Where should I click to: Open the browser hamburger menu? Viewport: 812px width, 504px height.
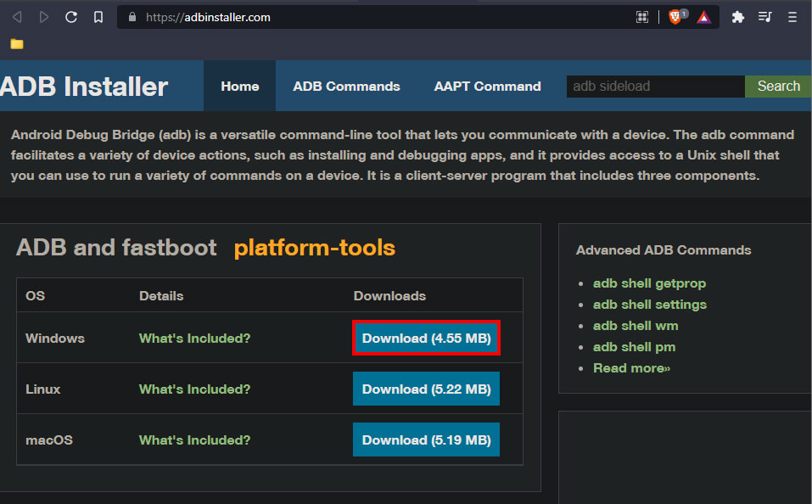coord(792,17)
